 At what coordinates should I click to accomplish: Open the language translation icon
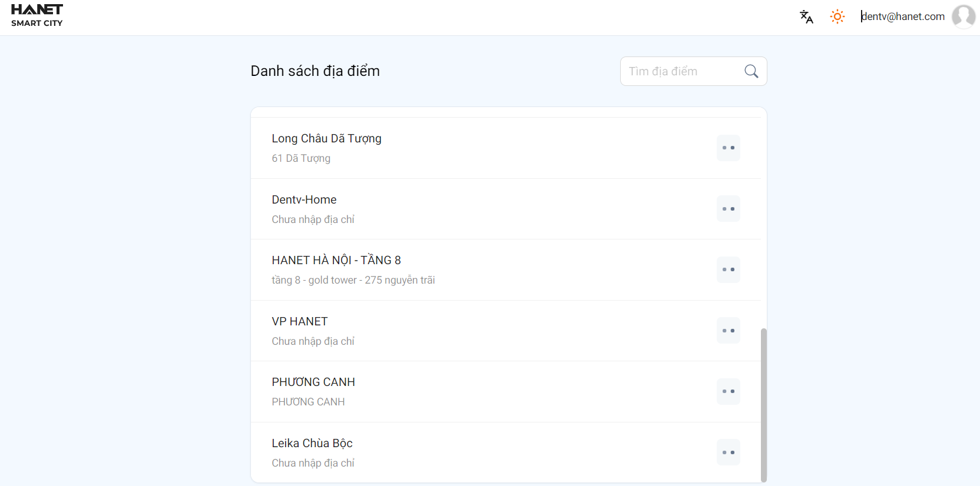(x=806, y=17)
